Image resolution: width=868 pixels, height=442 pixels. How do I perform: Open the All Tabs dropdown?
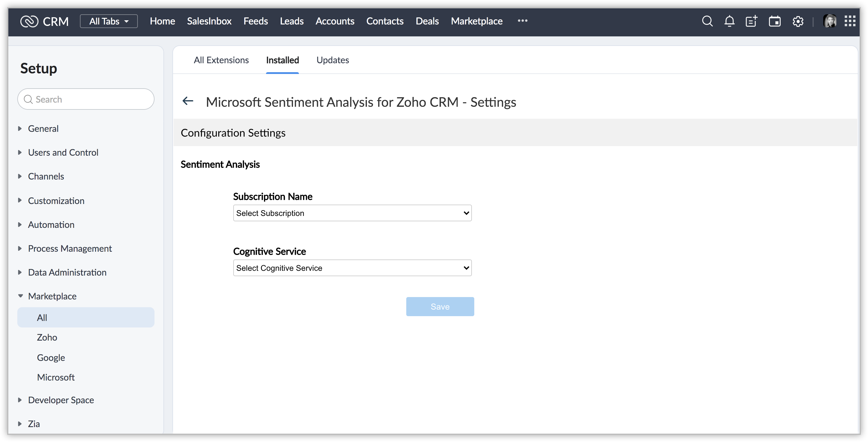(x=109, y=21)
